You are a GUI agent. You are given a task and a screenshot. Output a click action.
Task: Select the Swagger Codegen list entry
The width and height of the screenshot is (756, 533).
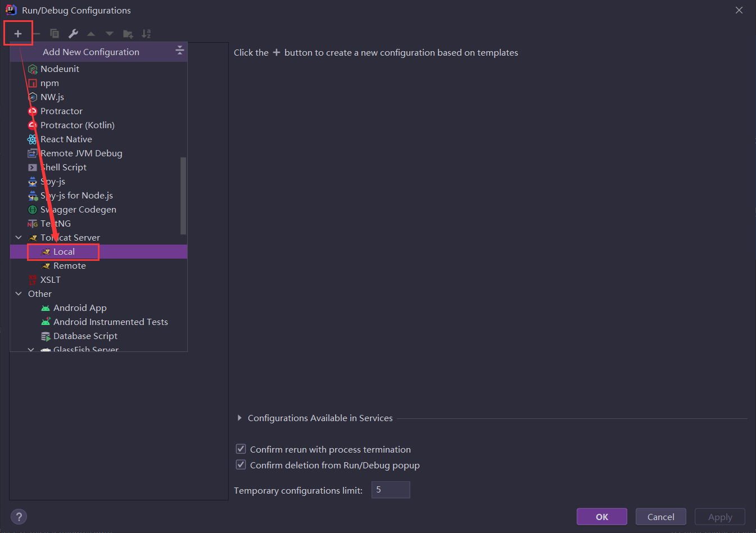[x=98, y=210]
